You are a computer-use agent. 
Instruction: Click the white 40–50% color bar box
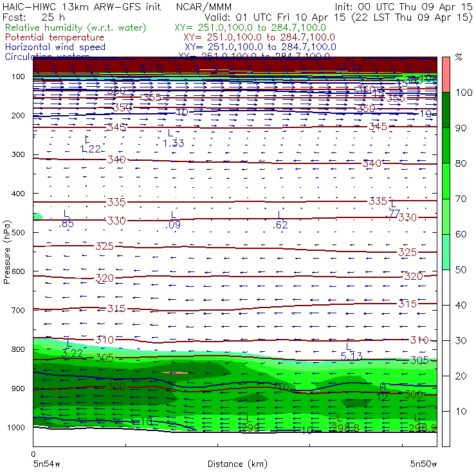coord(446,287)
